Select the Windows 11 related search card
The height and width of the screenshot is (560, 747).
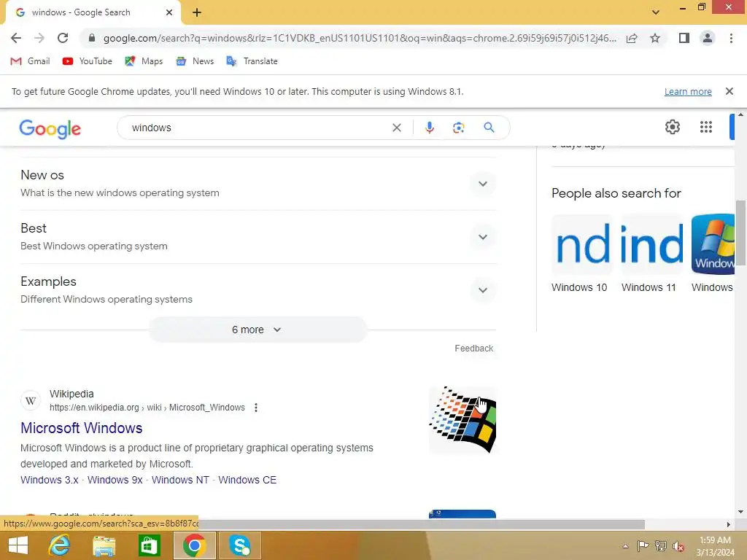click(x=651, y=254)
